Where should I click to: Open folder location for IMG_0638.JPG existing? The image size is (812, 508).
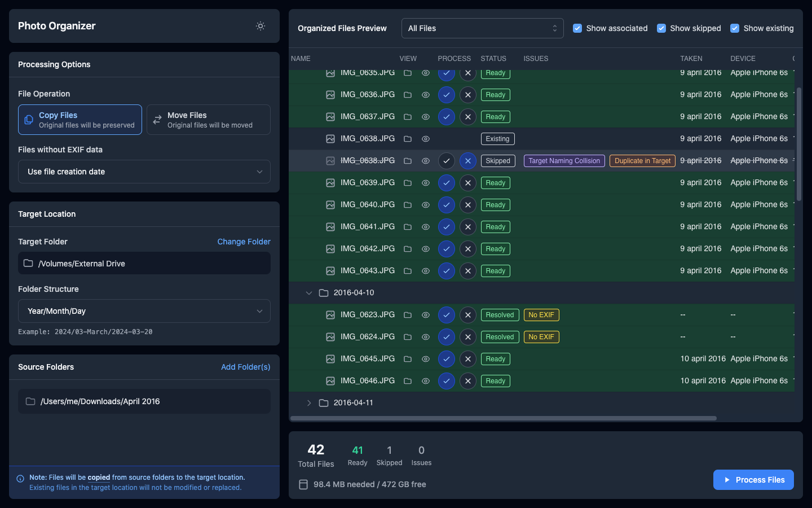coord(408,139)
